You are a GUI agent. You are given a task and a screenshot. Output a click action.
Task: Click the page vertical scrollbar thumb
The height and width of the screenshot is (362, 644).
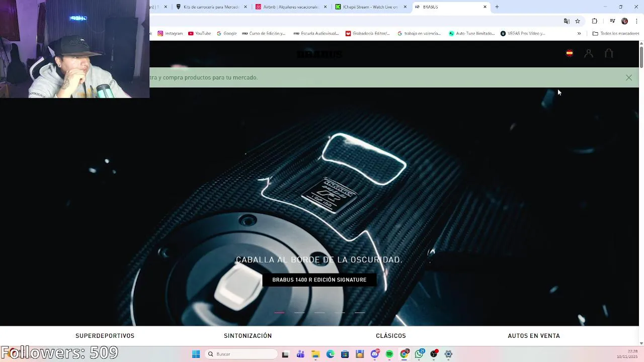[641, 56]
